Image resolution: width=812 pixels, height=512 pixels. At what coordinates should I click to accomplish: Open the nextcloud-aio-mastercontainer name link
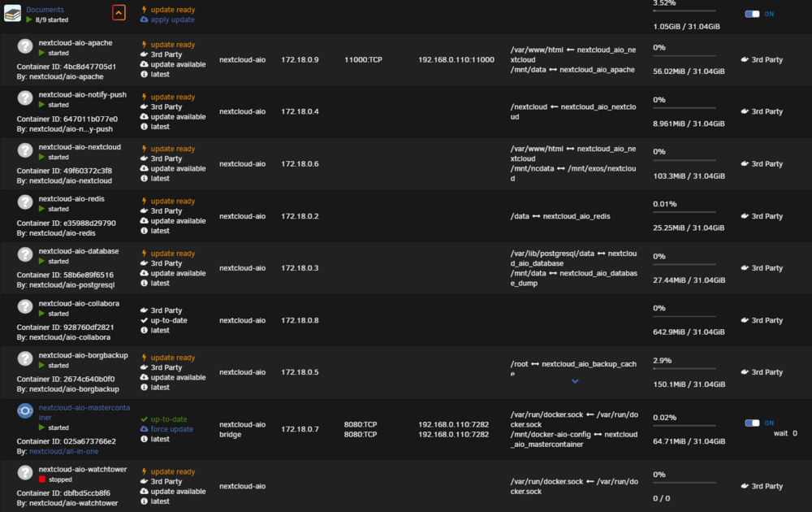[84, 413]
